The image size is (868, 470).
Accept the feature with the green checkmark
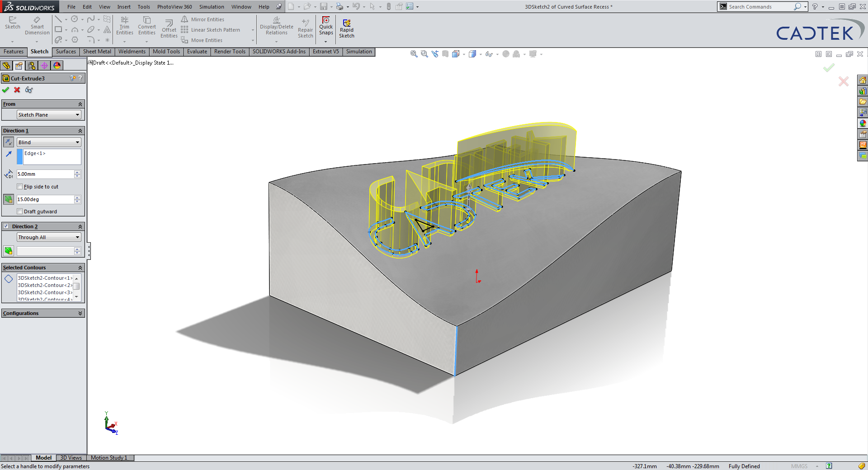point(6,90)
